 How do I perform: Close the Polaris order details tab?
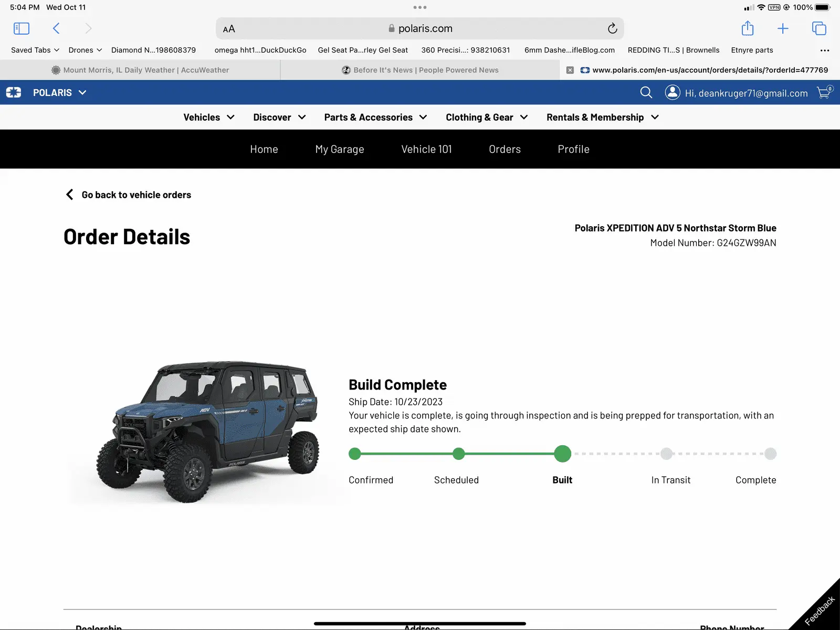570,70
